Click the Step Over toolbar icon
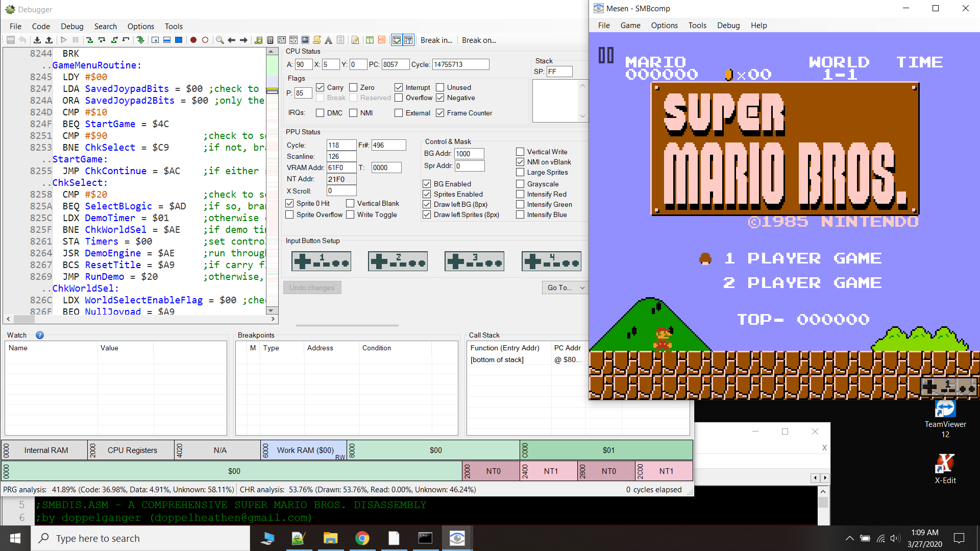 [102, 40]
